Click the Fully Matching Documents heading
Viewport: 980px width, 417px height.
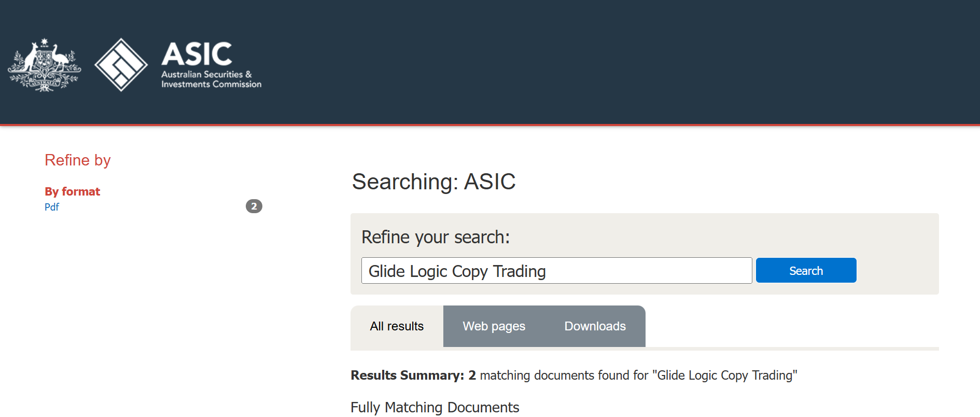pos(435,408)
